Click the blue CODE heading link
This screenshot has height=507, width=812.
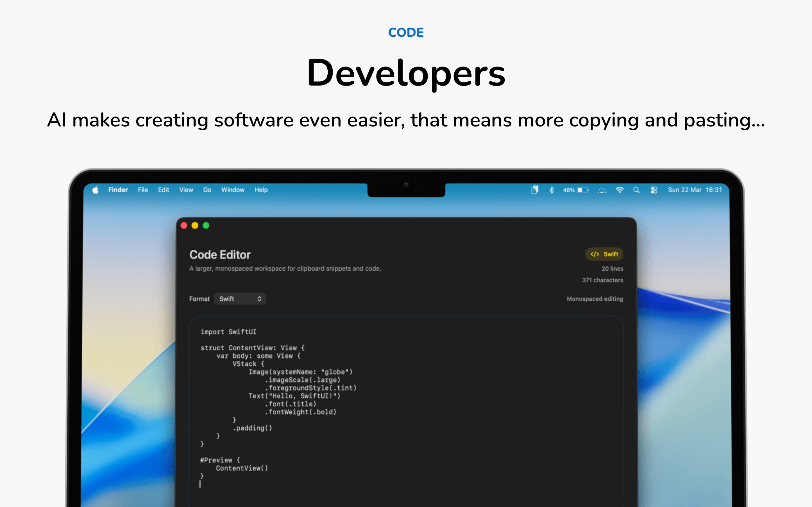pyautogui.click(x=406, y=32)
